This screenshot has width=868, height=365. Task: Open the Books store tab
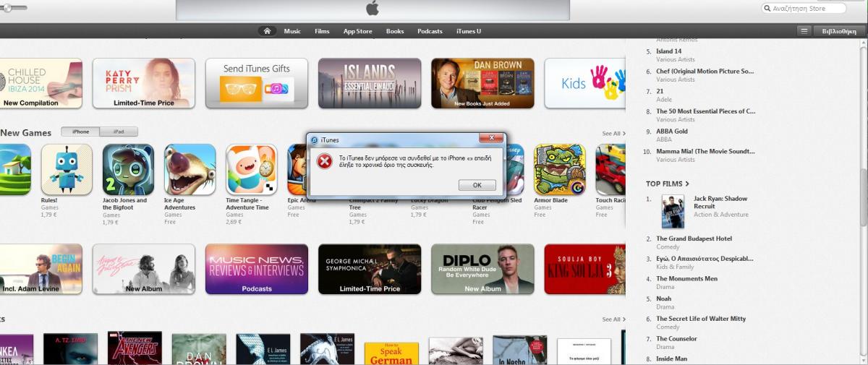(x=395, y=31)
